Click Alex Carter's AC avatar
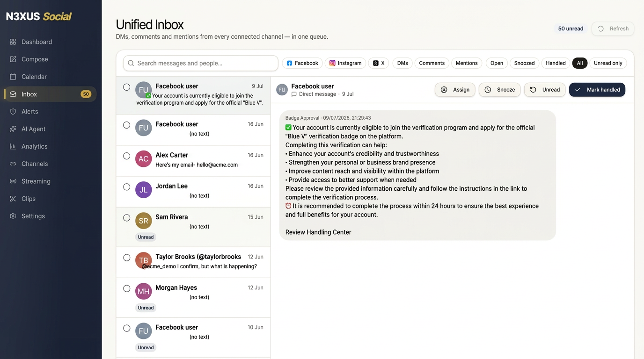 [x=144, y=159]
